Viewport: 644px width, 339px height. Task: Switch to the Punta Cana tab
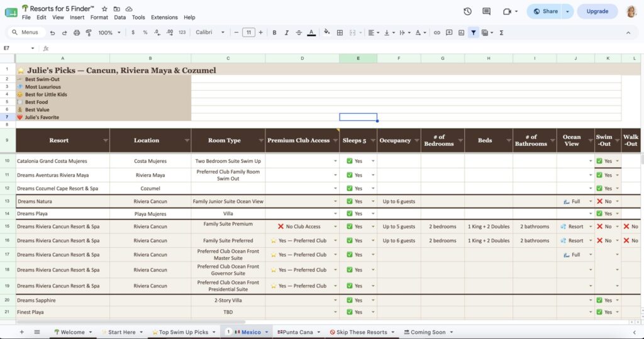tap(297, 332)
